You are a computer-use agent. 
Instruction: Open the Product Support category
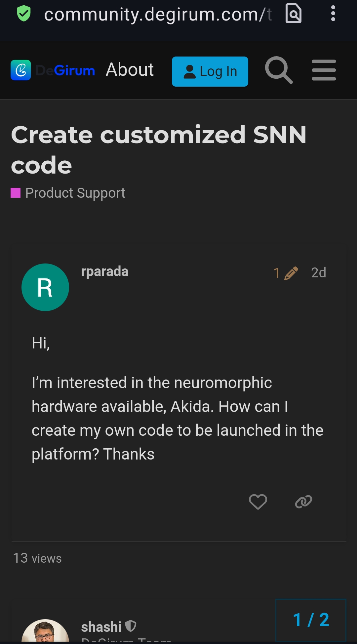pos(75,193)
